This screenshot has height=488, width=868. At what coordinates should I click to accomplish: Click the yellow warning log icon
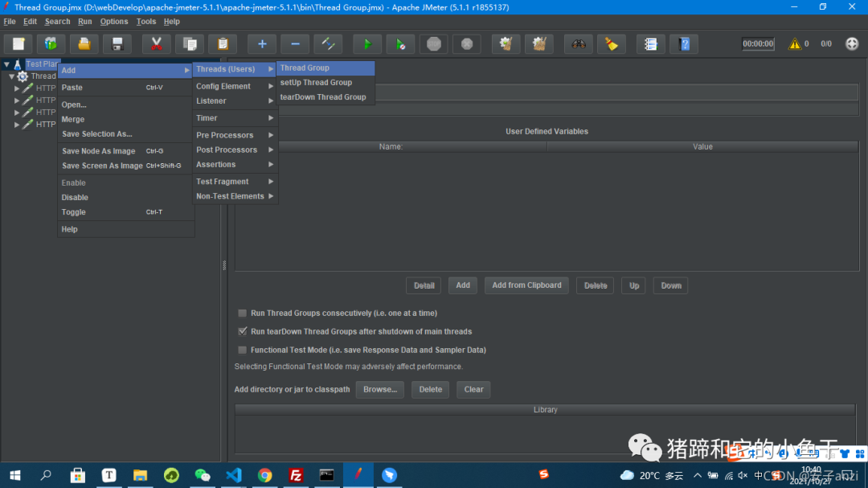795,43
